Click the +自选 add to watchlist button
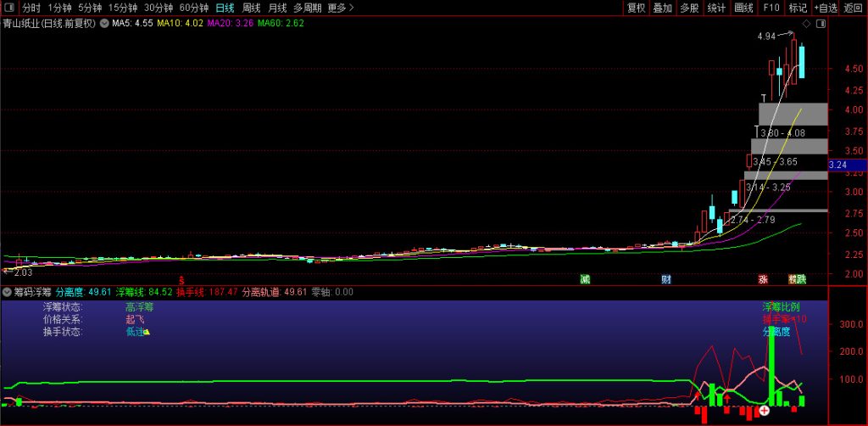Viewport: 868px width, 426px height. (x=825, y=8)
